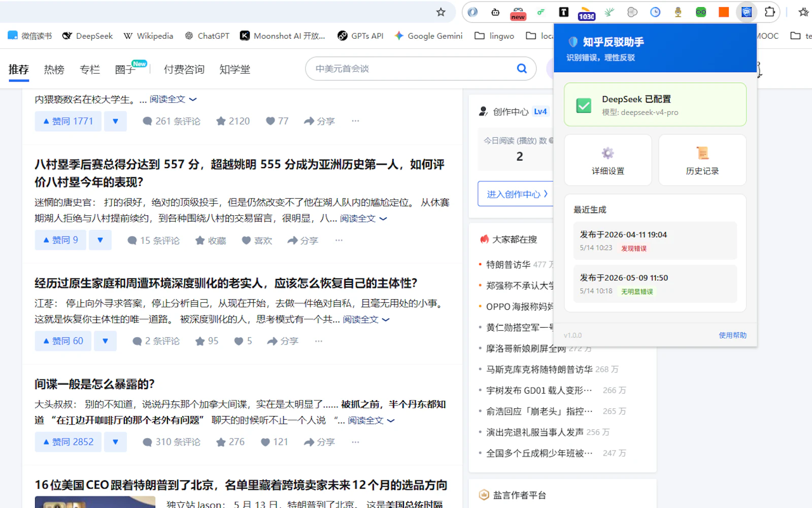Click the bookmark star icon in address bar

[441, 12]
